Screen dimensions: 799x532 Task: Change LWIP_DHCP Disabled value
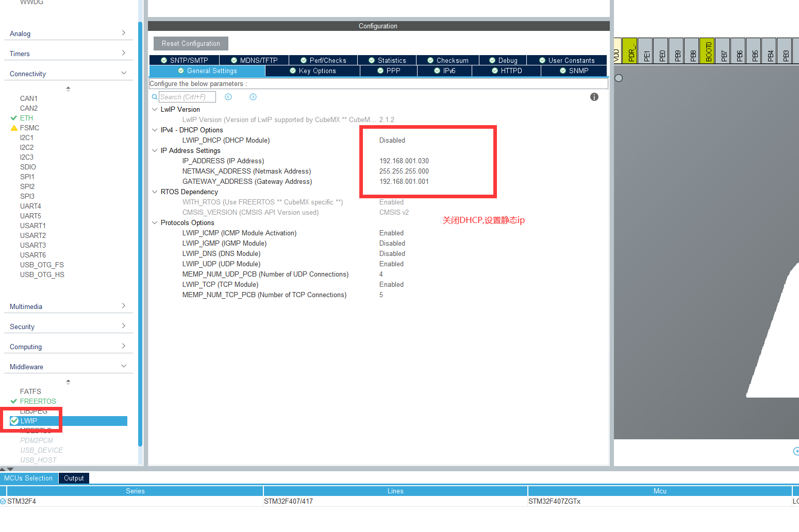pos(392,140)
